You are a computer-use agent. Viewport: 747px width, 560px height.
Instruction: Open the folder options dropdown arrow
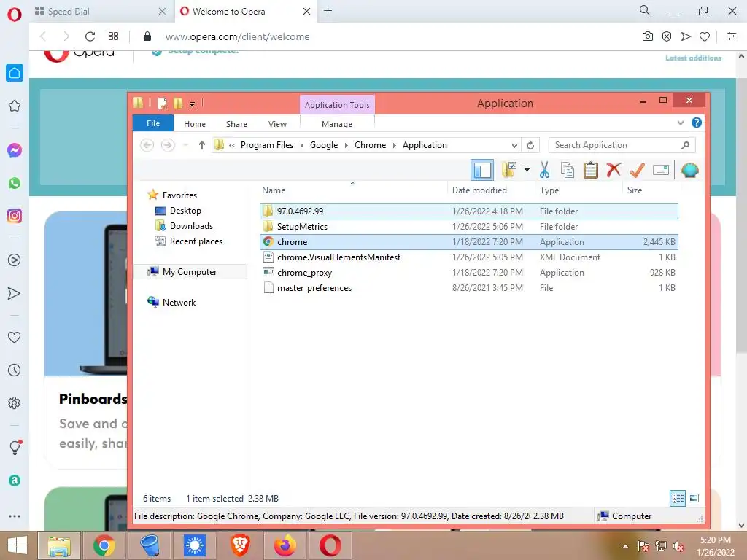527,170
